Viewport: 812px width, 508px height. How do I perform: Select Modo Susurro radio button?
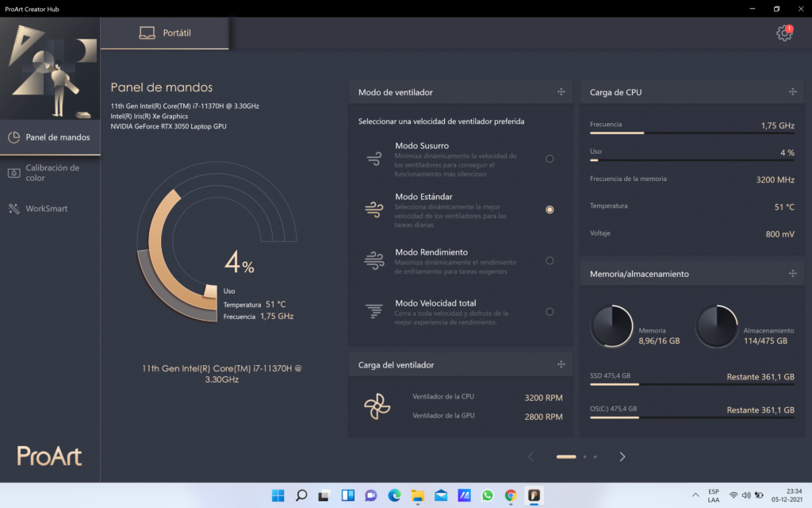click(550, 159)
